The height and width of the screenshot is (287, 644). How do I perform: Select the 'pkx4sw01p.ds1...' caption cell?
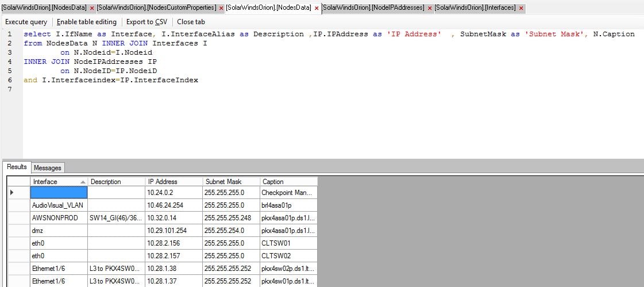tap(289, 281)
